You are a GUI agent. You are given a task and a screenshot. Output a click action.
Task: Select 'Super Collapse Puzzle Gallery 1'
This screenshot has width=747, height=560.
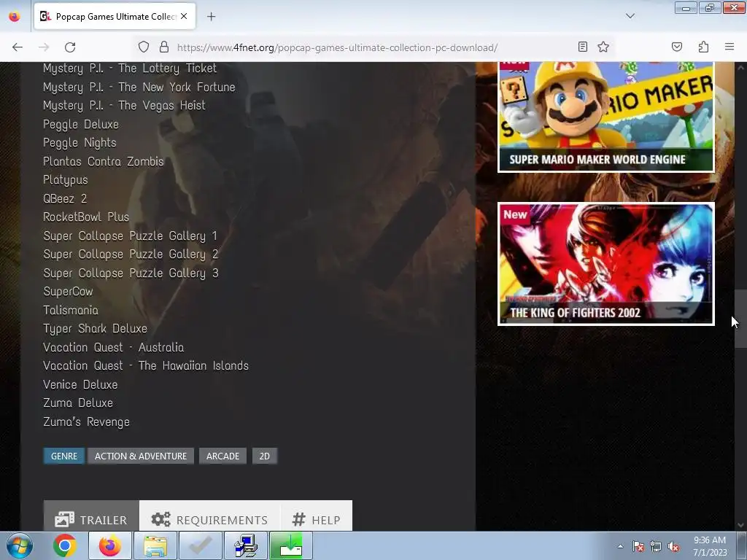click(131, 236)
